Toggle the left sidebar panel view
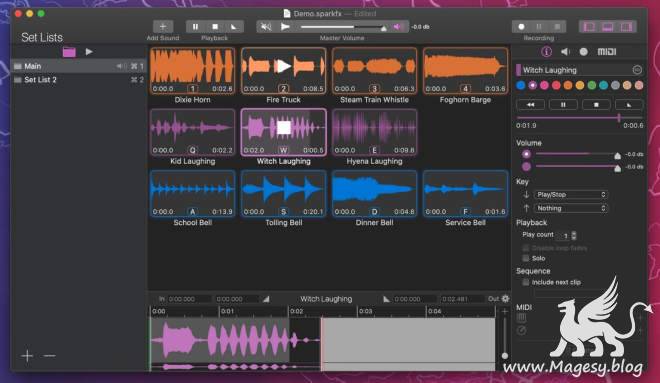This screenshot has height=383, width=660. [x=589, y=27]
